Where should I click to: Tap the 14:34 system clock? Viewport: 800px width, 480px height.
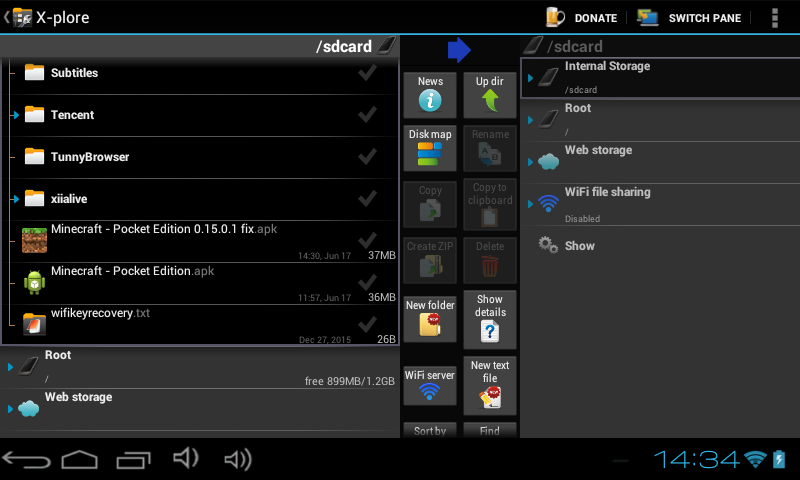coord(697,460)
